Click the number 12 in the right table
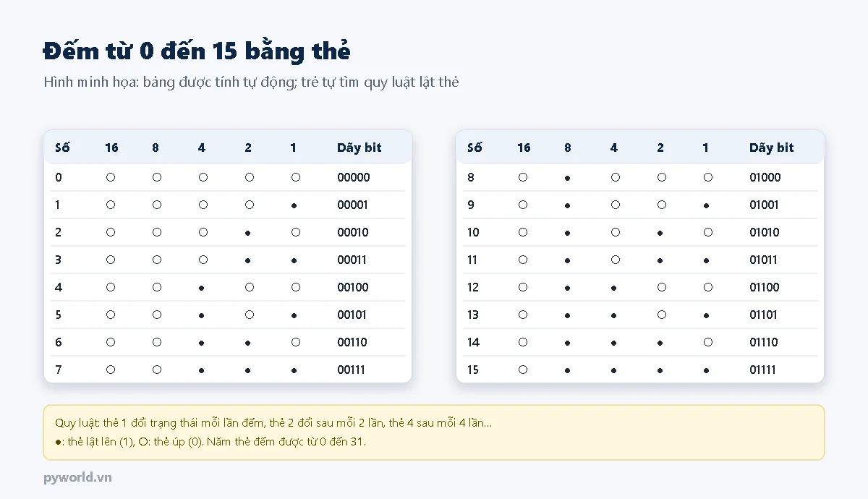The width and height of the screenshot is (868, 499). click(473, 287)
